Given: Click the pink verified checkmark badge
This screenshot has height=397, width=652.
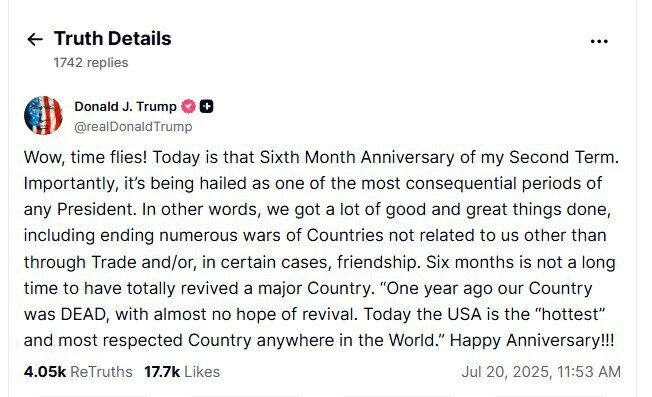Looking at the screenshot, I should (188, 106).
